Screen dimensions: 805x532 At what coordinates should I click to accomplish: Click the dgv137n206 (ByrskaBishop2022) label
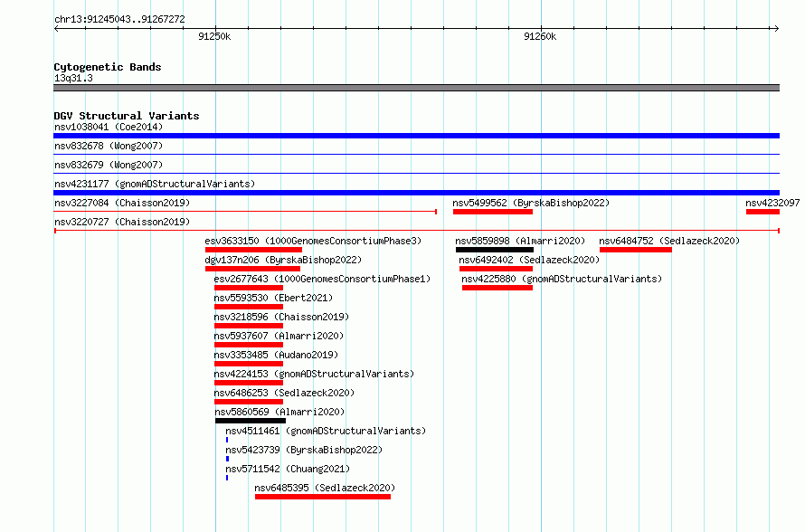(x=283, y=260)
